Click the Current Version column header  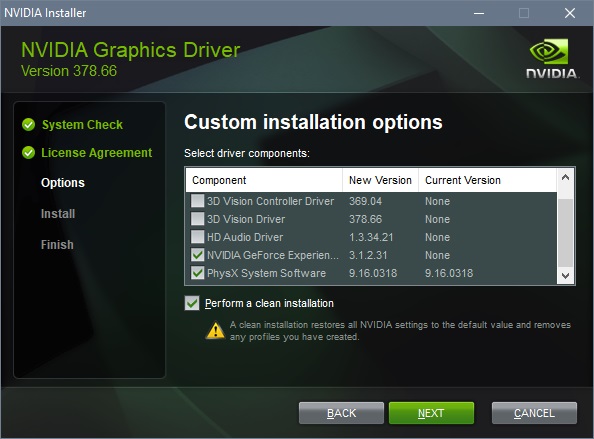click(488, 180)
